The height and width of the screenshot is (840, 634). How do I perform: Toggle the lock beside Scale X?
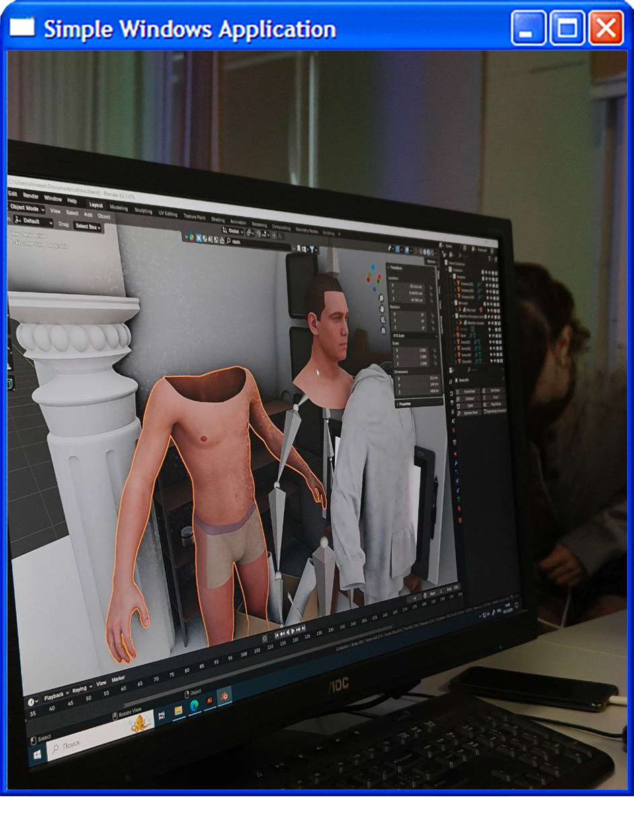click(435, 352)
